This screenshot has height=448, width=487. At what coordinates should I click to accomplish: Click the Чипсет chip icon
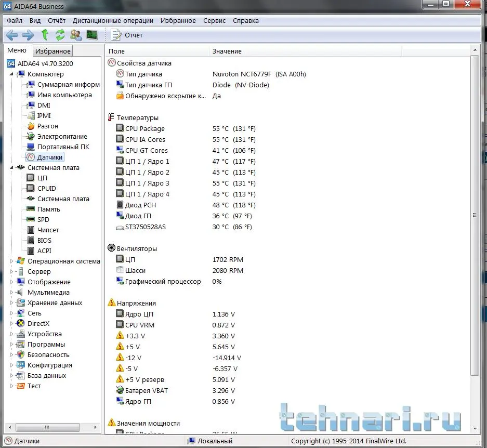tap(31, 230)
